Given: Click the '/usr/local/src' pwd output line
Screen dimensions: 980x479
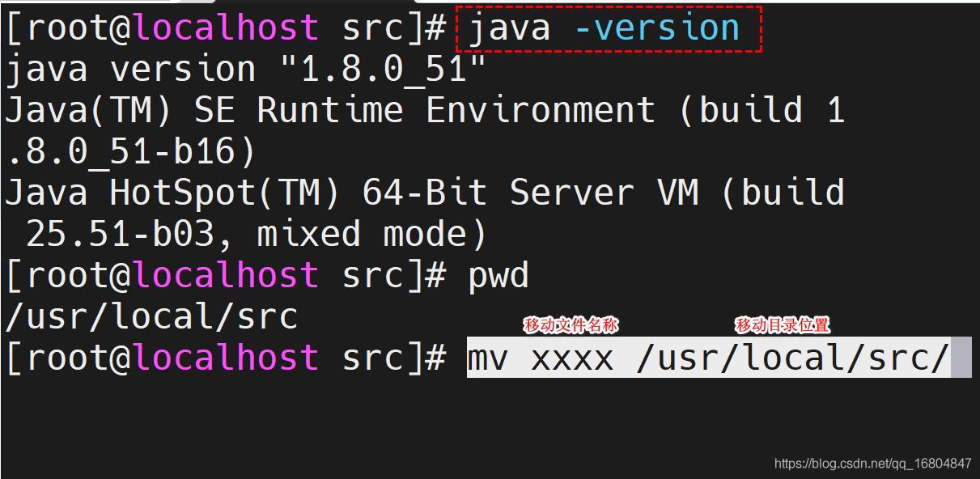Looking at the screenshot, I should 151,317.
